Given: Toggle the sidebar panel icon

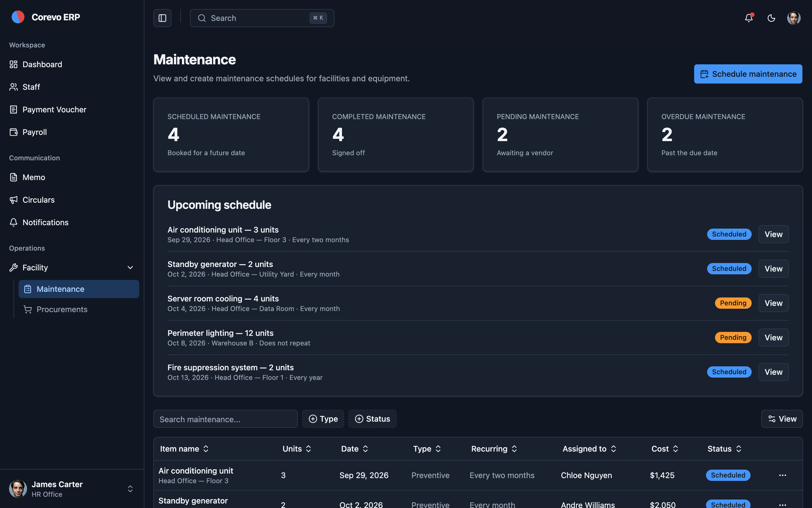Looking at the screenshot, I should (x=162, y=18).
